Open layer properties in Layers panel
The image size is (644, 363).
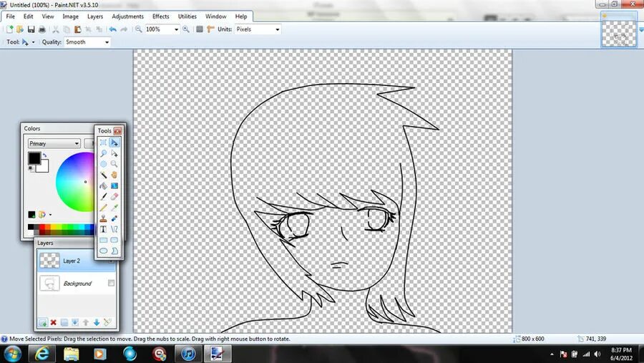pyautogui.click(x=107, y=322)
